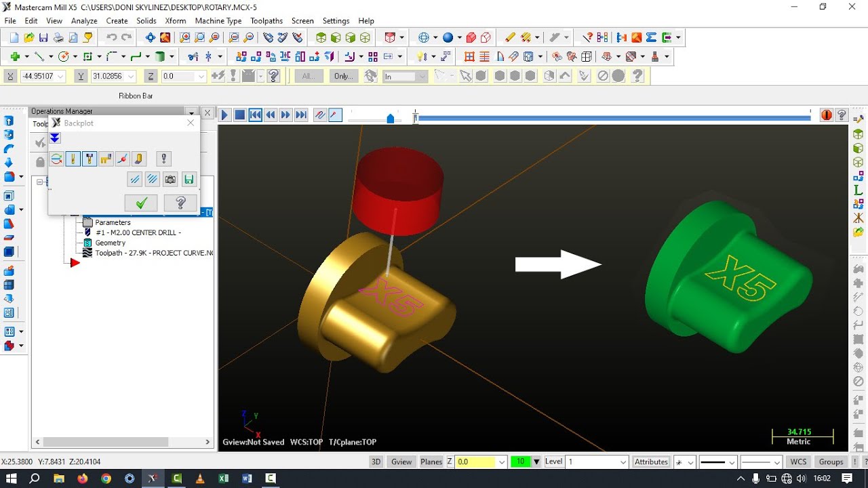
Task: Click the blue Sigma statistics icon
Action: (652, 38)
